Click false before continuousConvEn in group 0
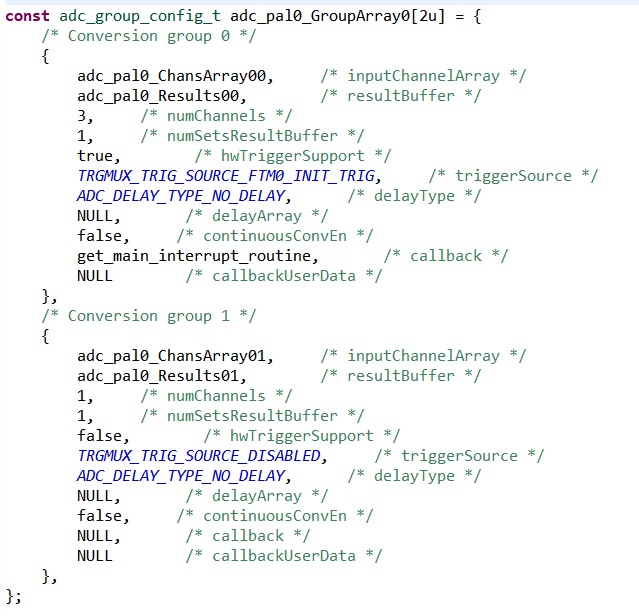The width and height of the screenshot is (639, 616). point(99,236)
